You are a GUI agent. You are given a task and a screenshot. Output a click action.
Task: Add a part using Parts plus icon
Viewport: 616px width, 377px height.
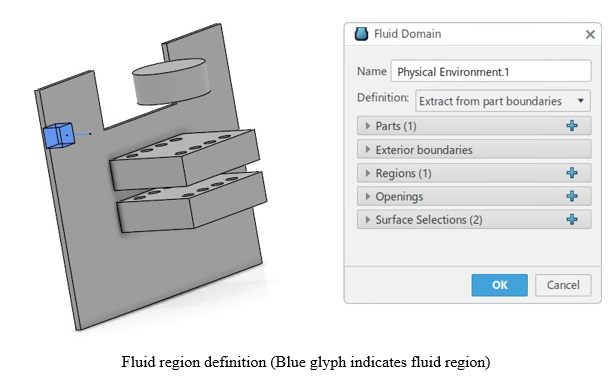pyautogui.click(x=572, y=126)
